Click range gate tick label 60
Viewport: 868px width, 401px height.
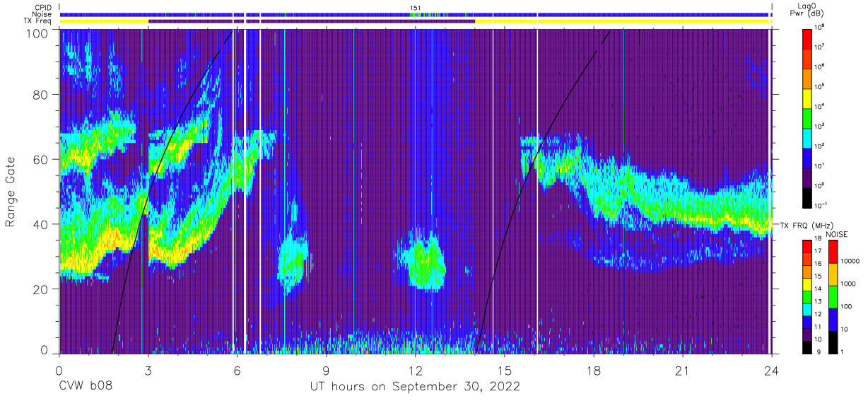(x=40, y=159)
